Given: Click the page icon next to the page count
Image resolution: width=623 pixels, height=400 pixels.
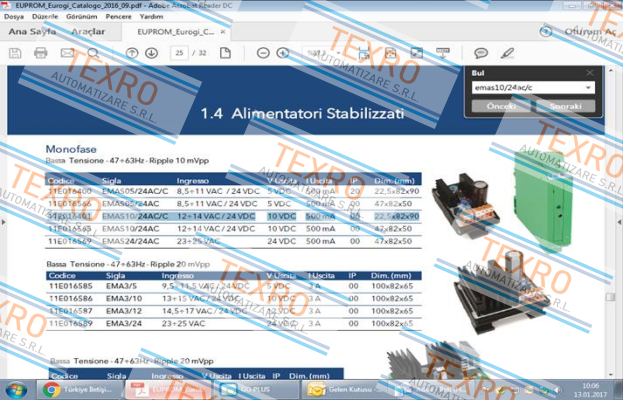Looking at the screenshot, I should tap(225, 53).
